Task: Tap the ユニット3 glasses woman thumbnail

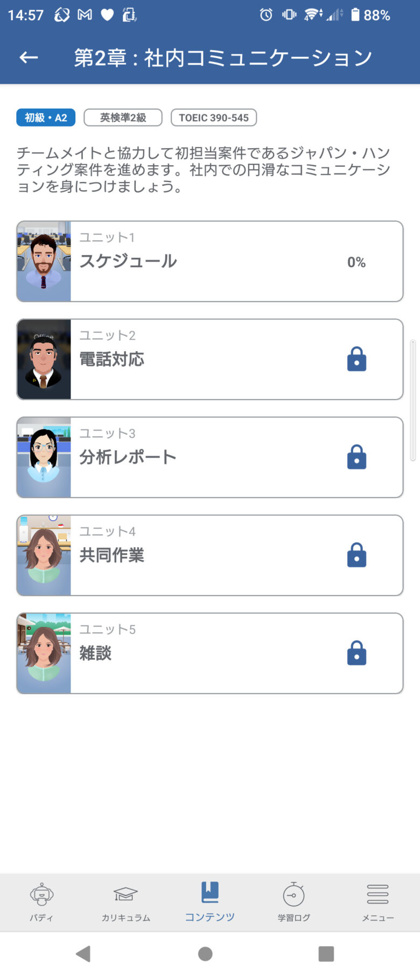Action: tap(44, 457)
